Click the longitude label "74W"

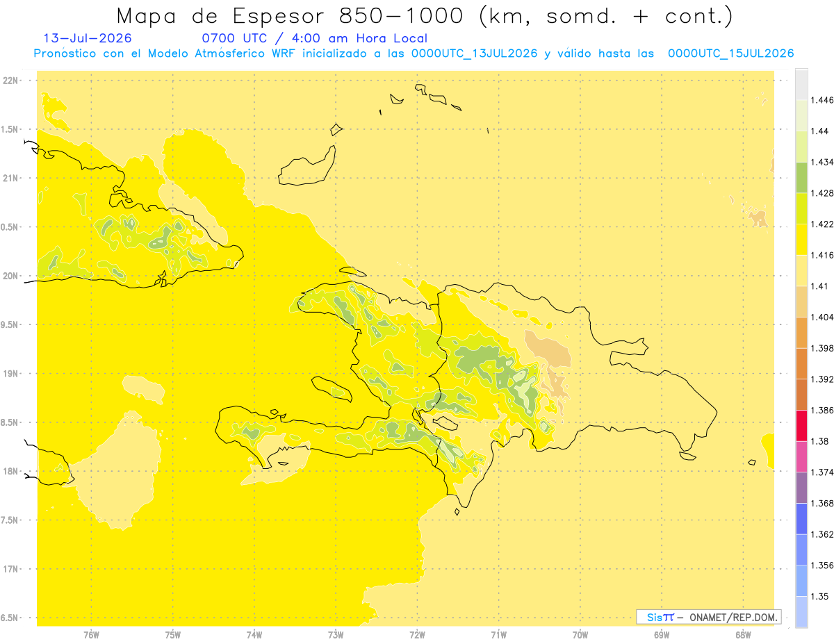[x=254, y=634]
